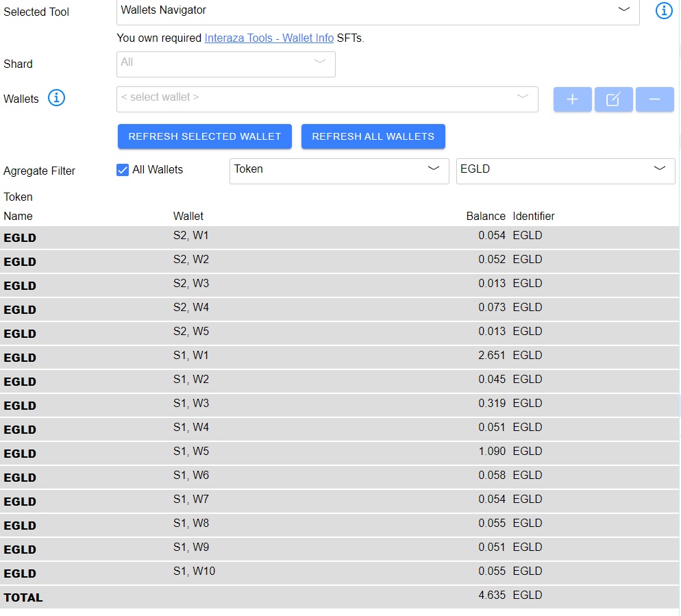Screen dimensions: 681x616
Task: Click the Agregate Filter label
Action: [39, 171]
